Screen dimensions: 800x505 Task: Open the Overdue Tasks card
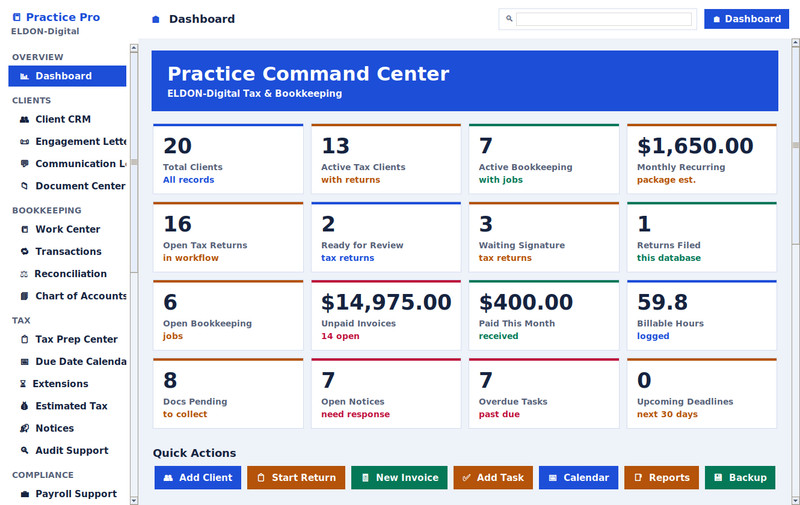point(543,393)
